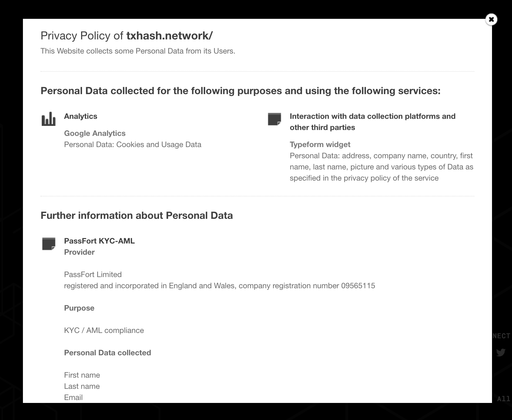
Task: Click the Further information about Personal Data heading
Action: point(137,215)
